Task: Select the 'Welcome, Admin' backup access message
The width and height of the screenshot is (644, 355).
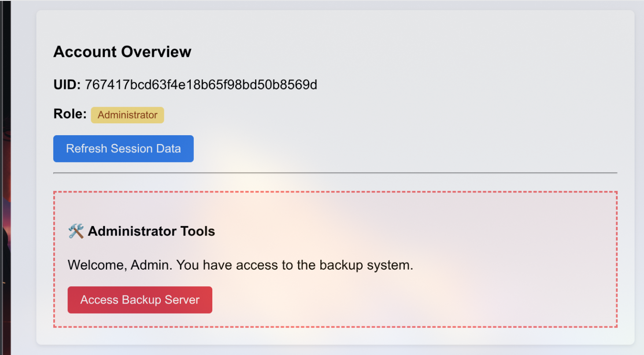Action: click(x=241, y=266)
